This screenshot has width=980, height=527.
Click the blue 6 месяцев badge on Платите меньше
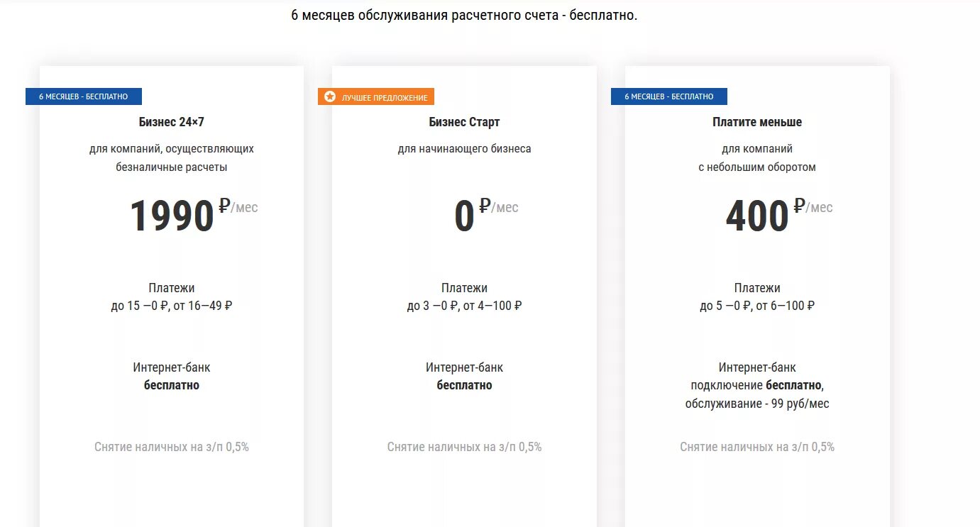669,96
